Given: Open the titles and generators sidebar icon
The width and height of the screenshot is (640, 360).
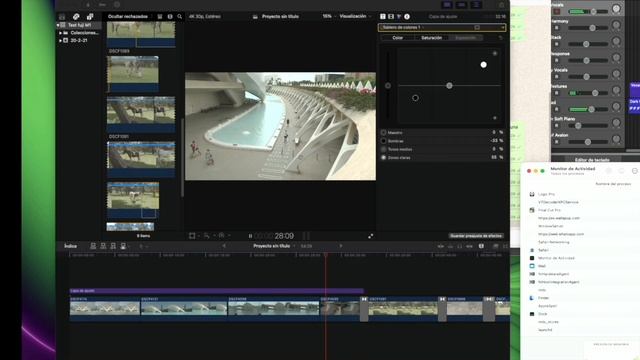Looking at the screenshot, I should [x=90, y=17].
